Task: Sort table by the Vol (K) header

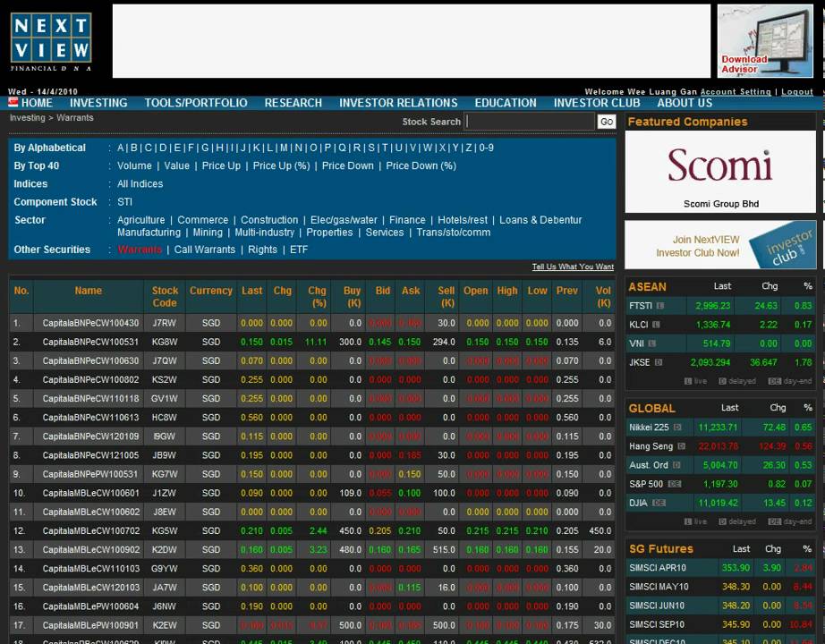Action: point(603,297)
